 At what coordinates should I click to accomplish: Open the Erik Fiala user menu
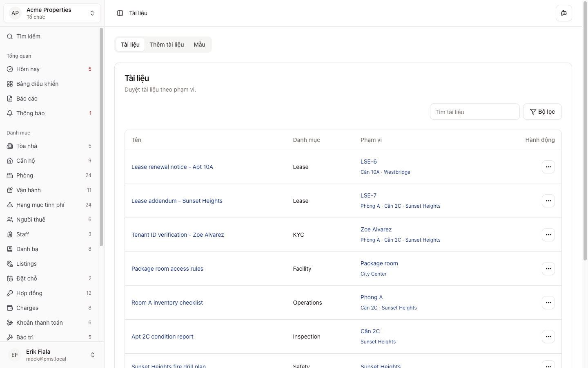[52, 355]
